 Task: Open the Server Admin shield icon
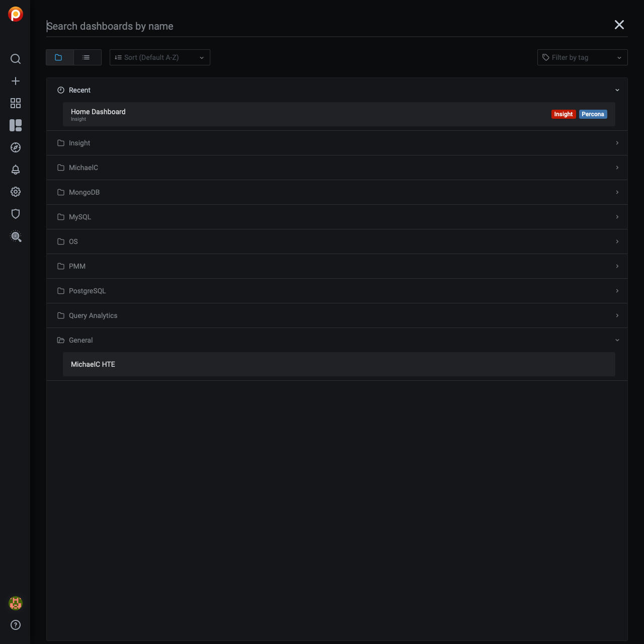click(16, 214)
